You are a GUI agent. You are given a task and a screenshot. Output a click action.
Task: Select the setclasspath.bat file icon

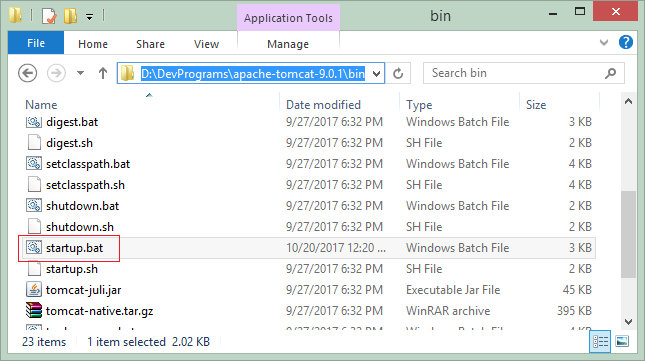pos(34,164)
